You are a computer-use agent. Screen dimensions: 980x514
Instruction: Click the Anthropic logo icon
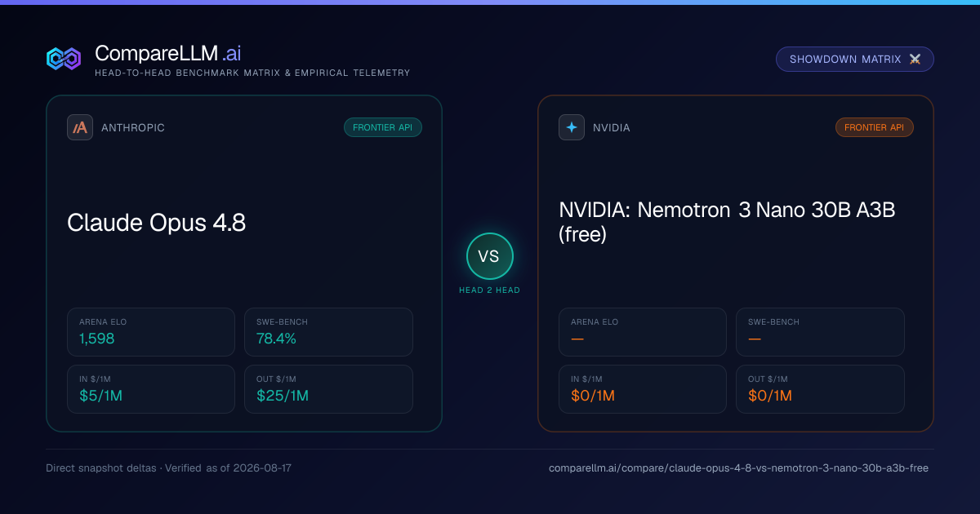[x=80, y=127]
